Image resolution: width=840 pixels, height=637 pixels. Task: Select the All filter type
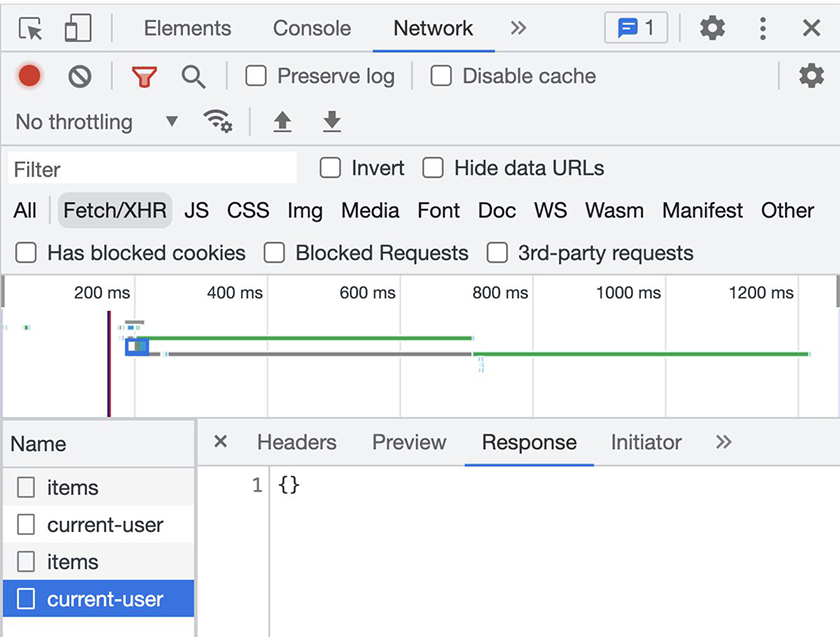tap(25, 210)
